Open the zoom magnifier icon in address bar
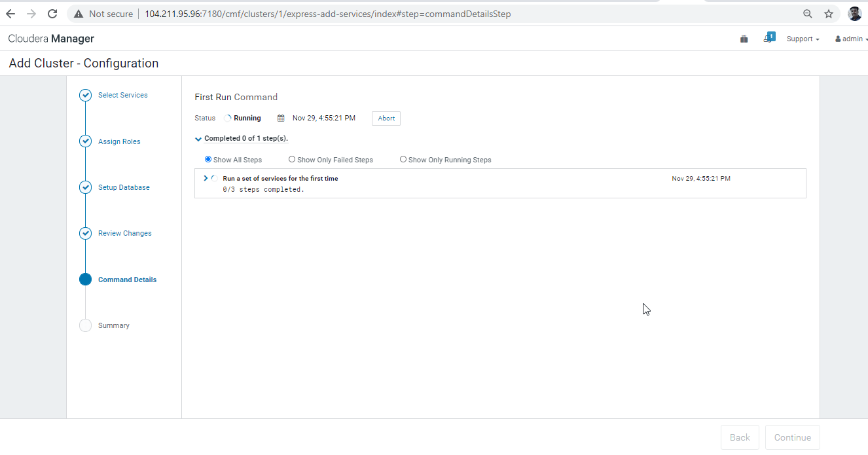 808,14
